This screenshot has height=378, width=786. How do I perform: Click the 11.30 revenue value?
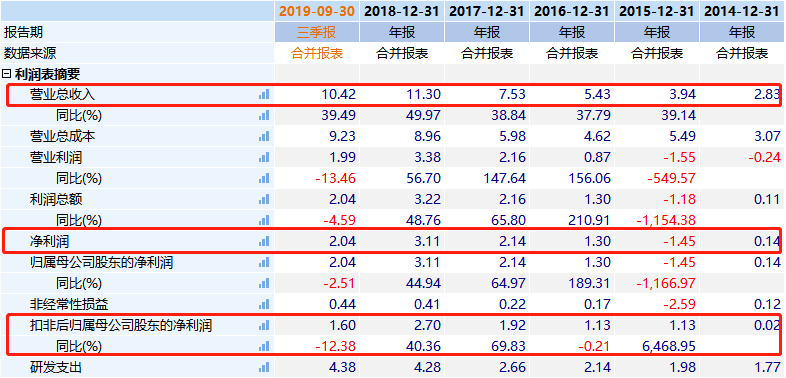[x=424, y=94]
